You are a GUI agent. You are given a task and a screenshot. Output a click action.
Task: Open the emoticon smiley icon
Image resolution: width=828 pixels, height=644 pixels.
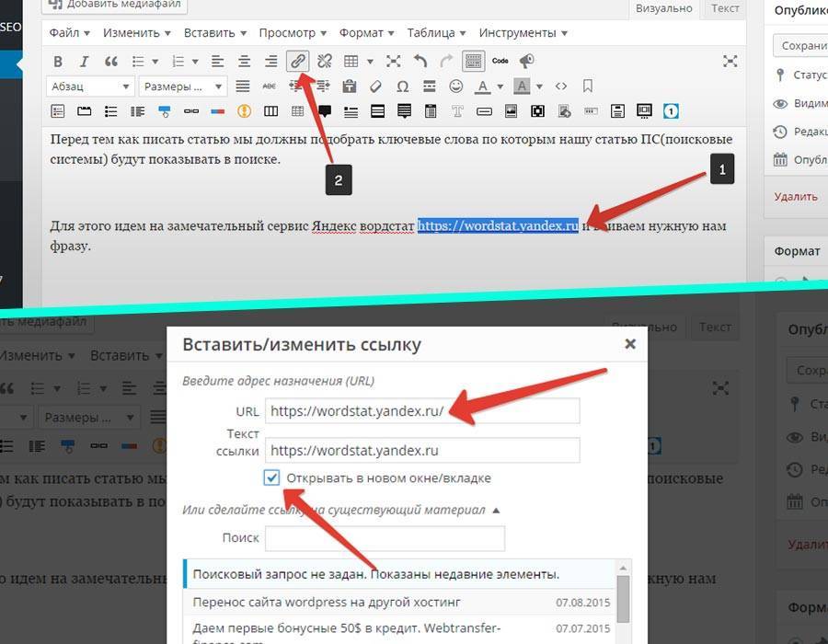pos(455,86)
